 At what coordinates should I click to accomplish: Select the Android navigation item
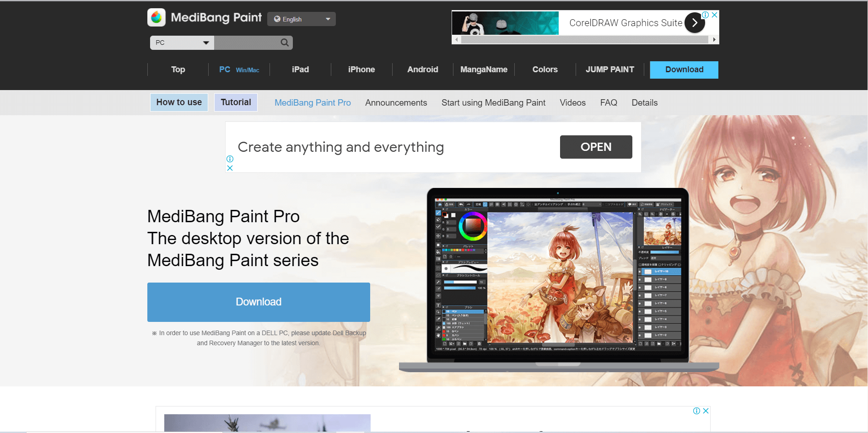(x=423, y=69)
